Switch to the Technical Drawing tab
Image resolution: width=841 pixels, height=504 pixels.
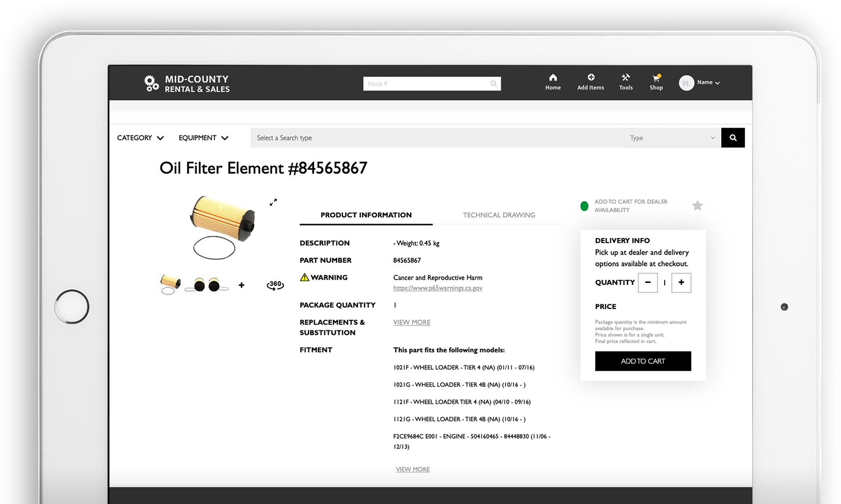[x=498, y=215]
